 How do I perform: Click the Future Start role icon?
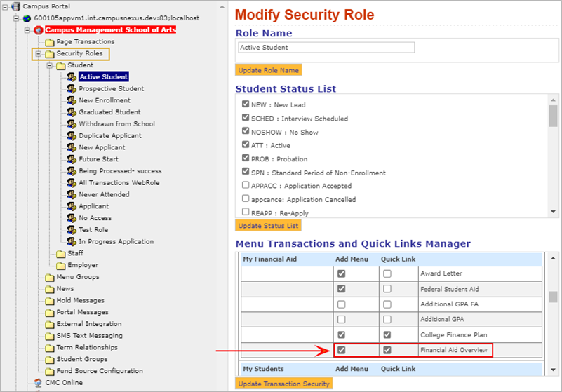(72, 159)
